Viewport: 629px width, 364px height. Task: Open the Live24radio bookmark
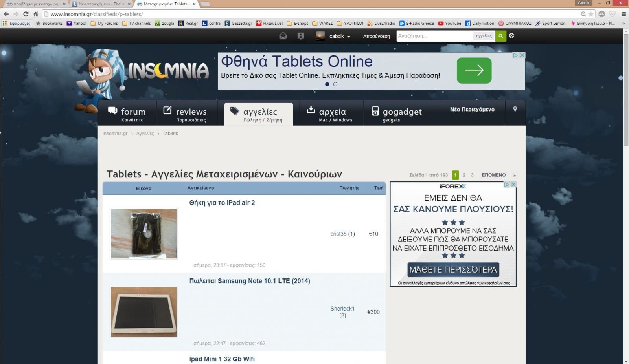pyautogui.click(x=381, y=23)
